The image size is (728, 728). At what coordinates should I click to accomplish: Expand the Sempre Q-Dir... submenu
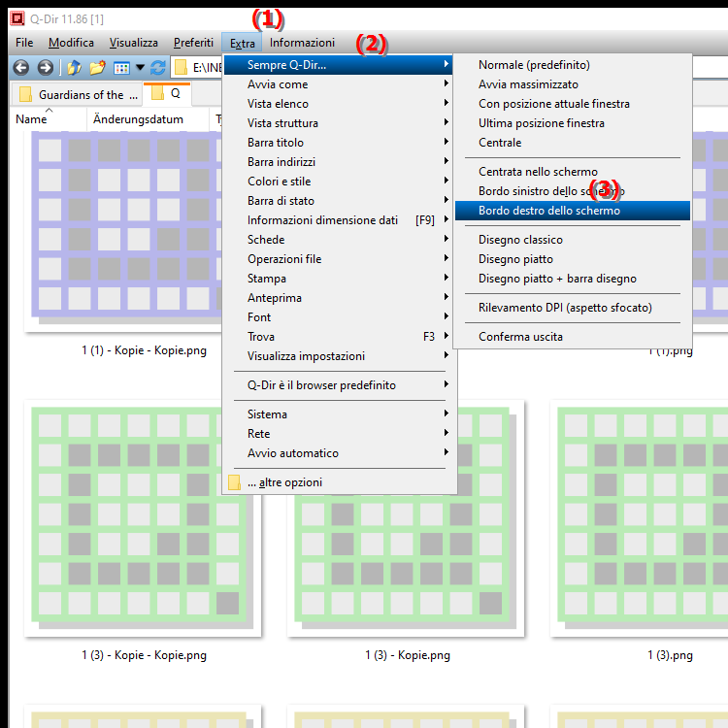coord(339,65)
